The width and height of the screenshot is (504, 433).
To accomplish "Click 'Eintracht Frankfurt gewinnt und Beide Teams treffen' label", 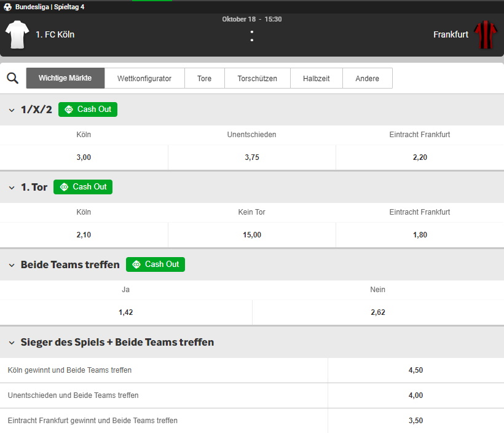I will pos(93,421).
